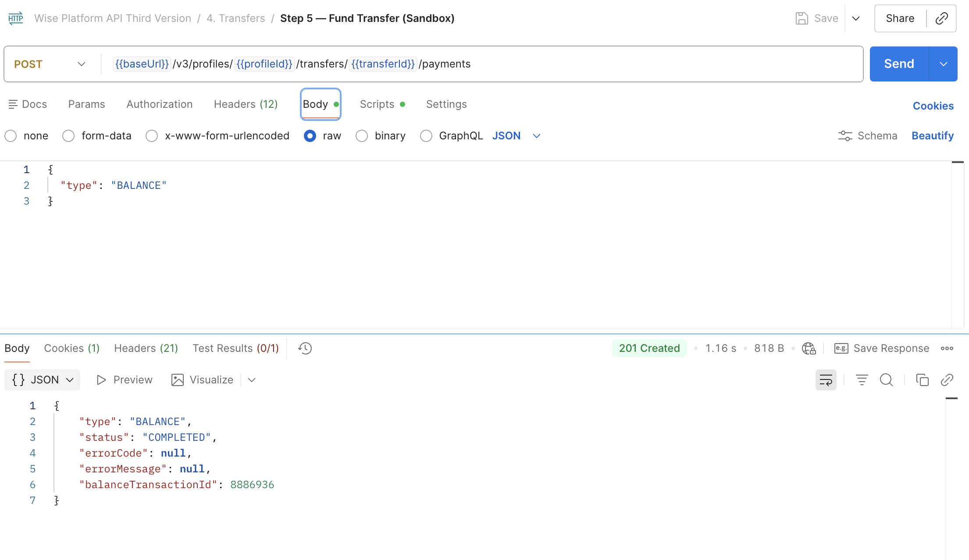Click the response link icon
The width and height of the screenshot is (969, 560).
[947, 380]
